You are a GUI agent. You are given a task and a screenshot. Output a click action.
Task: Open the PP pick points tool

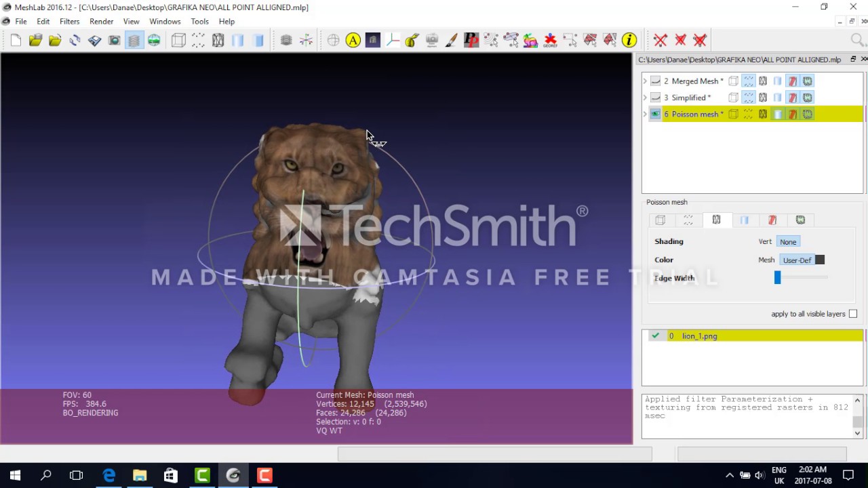[x=471, y=41]
